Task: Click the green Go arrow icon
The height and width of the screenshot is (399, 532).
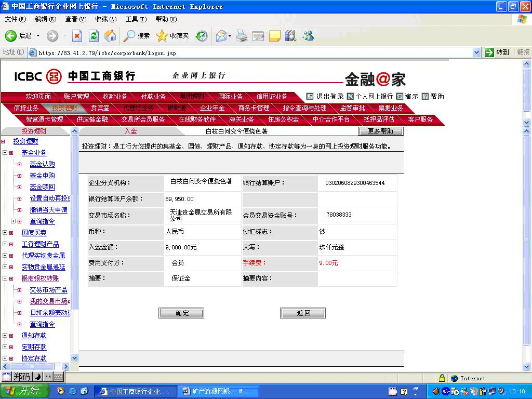Action: click(x=489, y=52)
